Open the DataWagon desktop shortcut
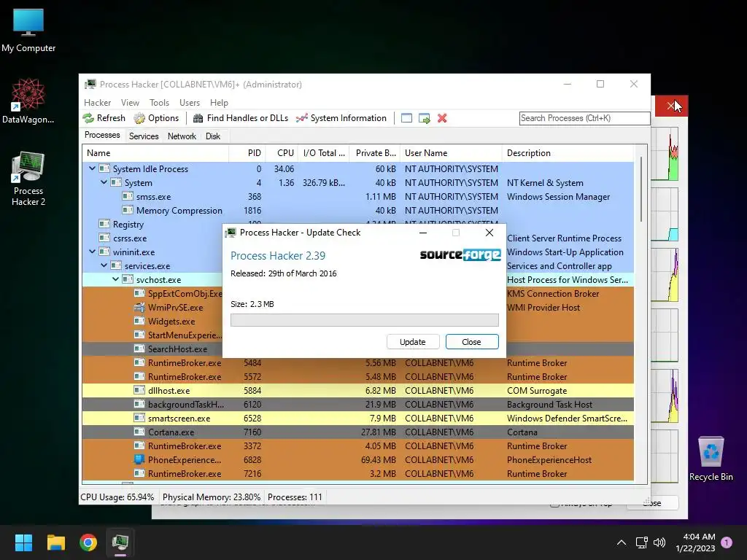 pyautogui.click(x=28, y=101)
